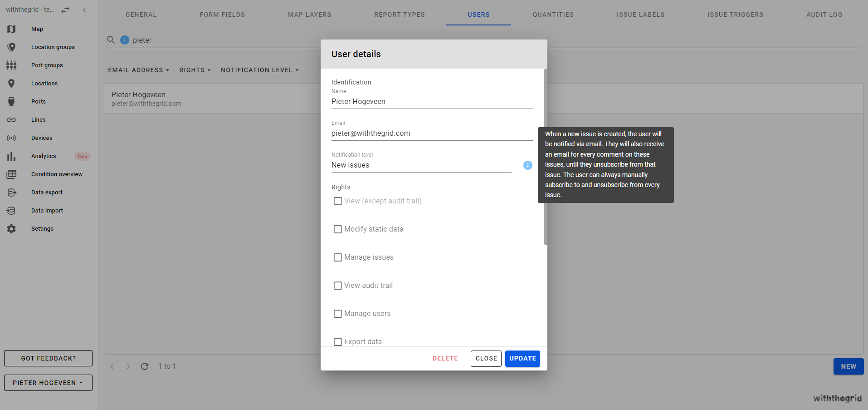Open the Audit Log tab
This screenshot has height=410, width=868.
click(824, 15)
